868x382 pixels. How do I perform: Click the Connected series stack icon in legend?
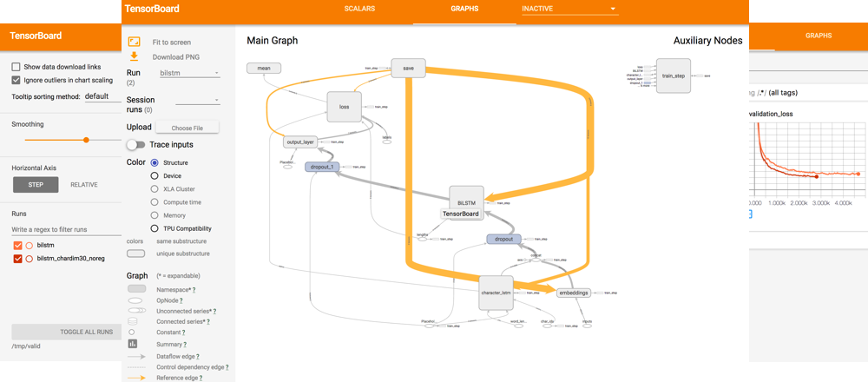[132, 321]
